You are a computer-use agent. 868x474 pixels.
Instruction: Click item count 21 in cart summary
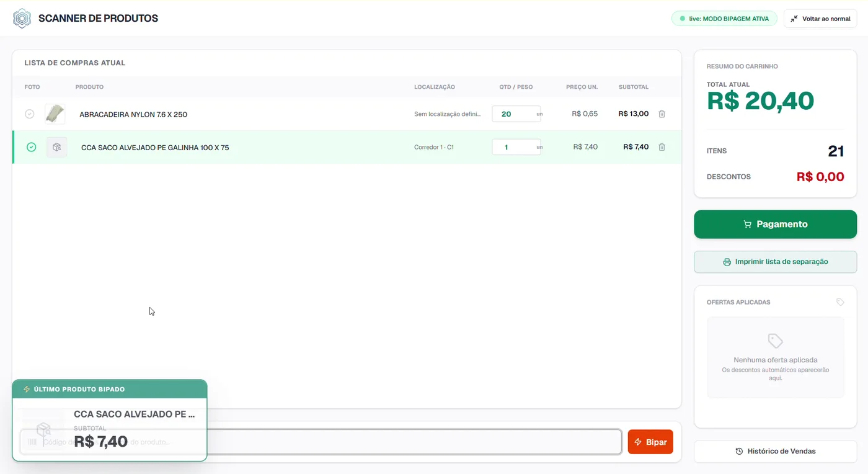pyautogui.click(x=836, y=151)
